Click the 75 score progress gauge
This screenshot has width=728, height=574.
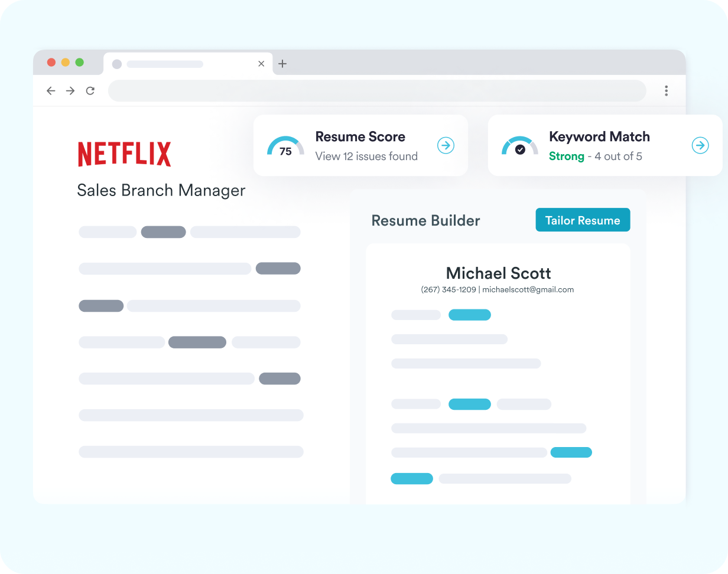(285, 148)
